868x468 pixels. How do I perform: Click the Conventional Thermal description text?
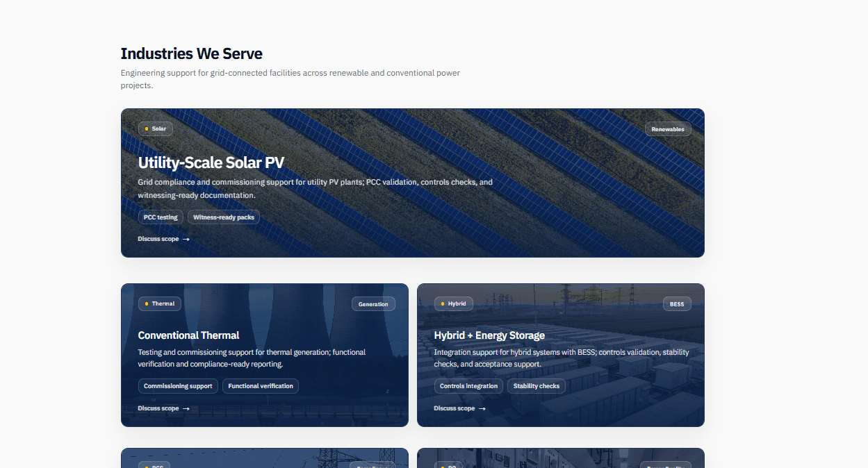point(252,358)
